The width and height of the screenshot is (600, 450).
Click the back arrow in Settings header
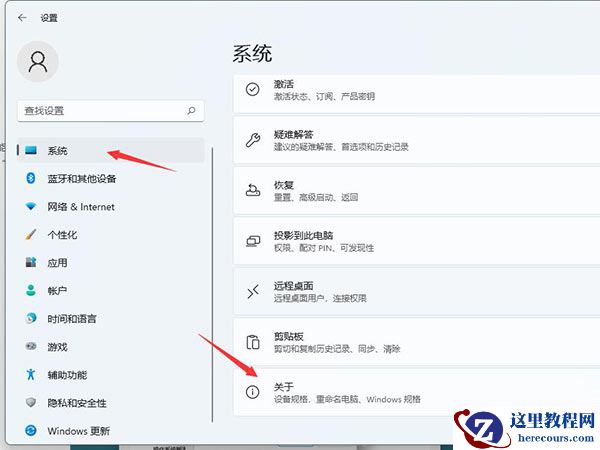[22, 18]
